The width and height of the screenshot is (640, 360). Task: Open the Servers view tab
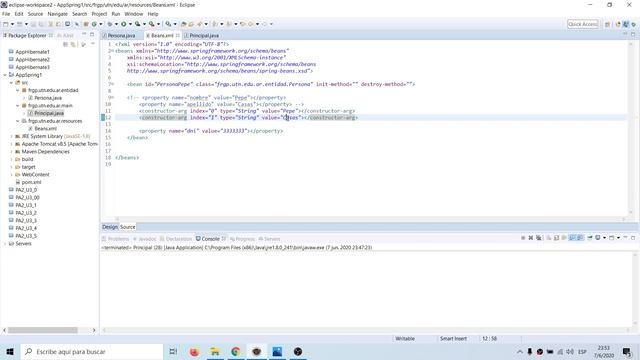coord(269,239)
